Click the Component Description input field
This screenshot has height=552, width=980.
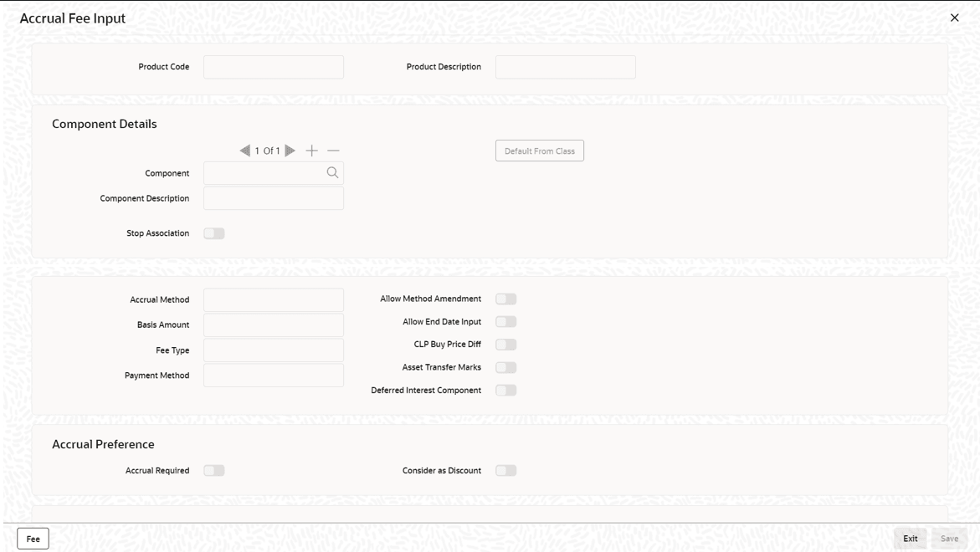[x=274, y=198]
